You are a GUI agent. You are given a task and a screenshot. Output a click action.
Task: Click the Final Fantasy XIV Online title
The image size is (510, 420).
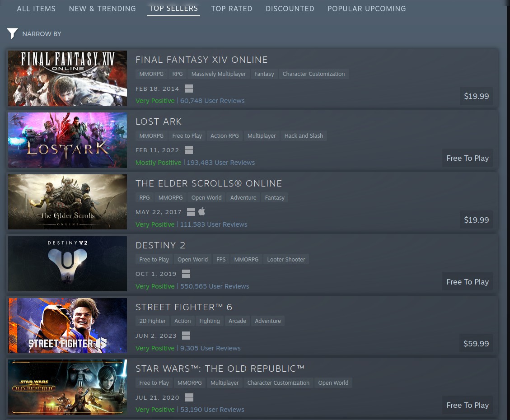(x=201, y=60)
